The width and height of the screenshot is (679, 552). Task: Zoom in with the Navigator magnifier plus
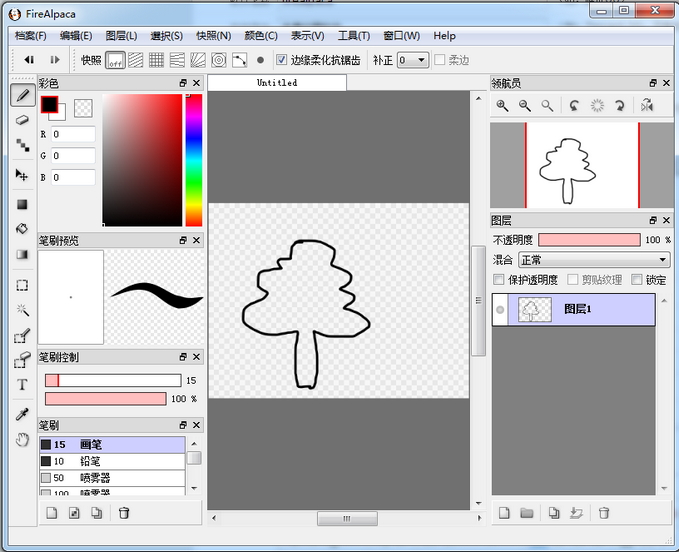tap(502, 105)
